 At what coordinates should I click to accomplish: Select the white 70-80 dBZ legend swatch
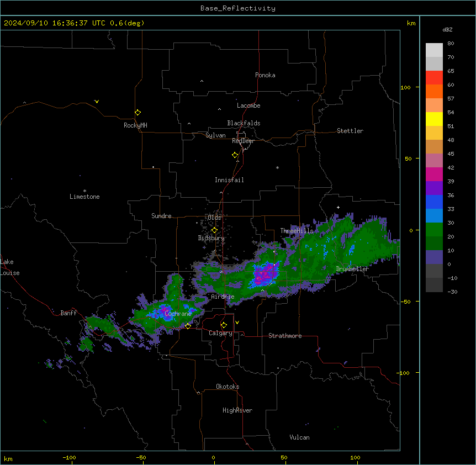pyautogui.click(x=434, y=50)
